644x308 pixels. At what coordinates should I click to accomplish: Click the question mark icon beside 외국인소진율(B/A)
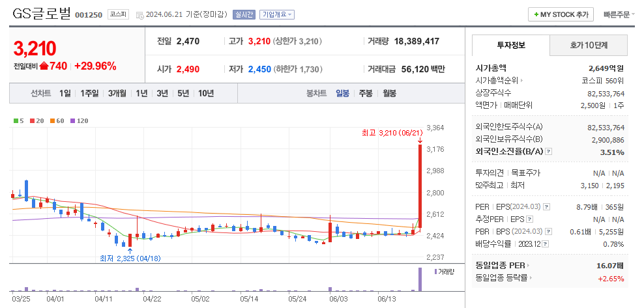click(549, 152)
